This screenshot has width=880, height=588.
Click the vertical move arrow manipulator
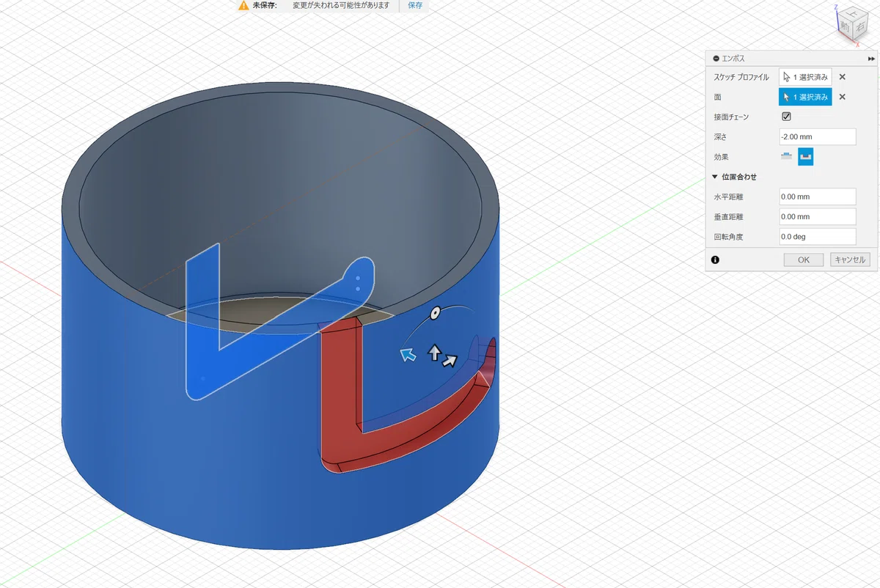point(434,353)
